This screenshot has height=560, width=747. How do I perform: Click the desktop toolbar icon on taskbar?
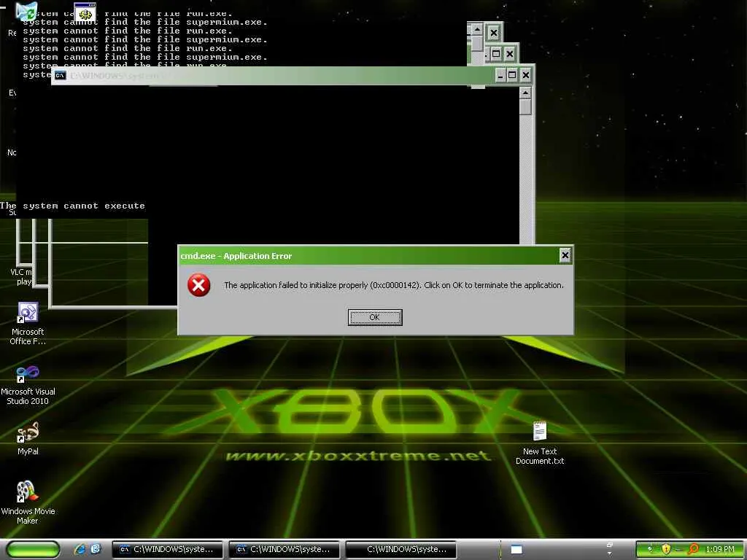click(516, 550)
